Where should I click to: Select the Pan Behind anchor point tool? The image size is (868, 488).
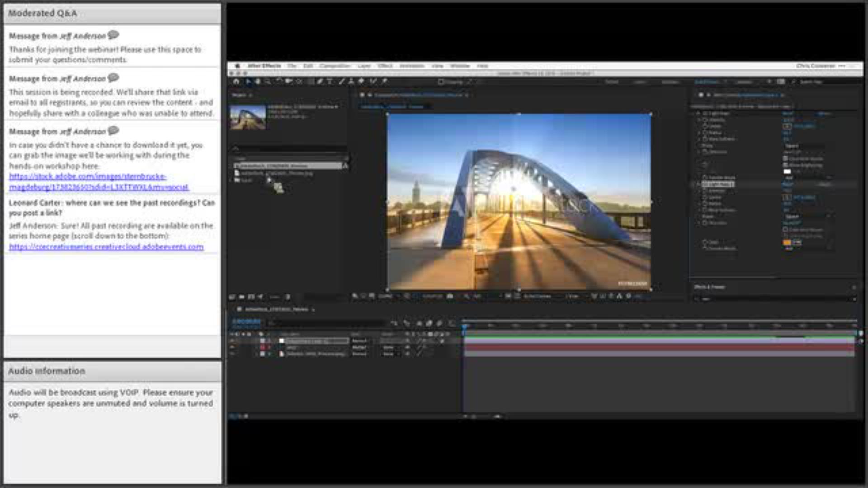(x=299, y=81)
